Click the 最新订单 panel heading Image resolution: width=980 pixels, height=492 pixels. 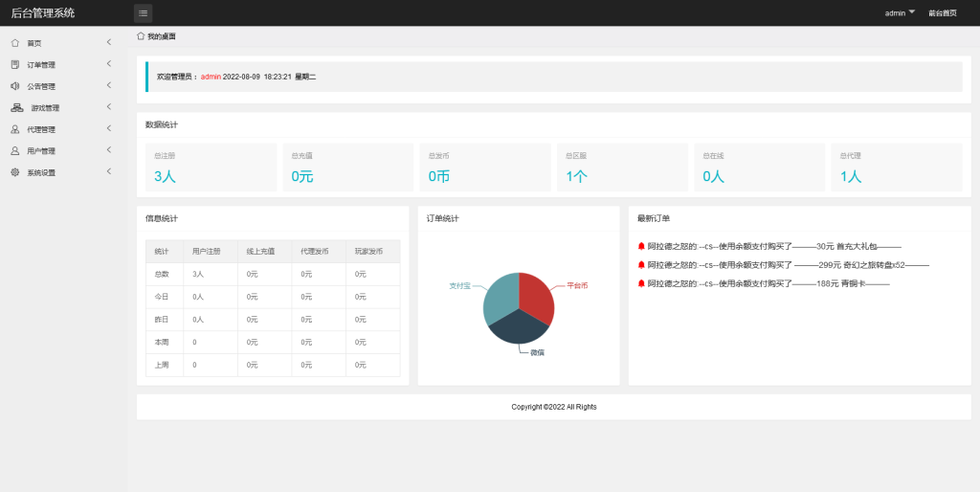point(654,219)
